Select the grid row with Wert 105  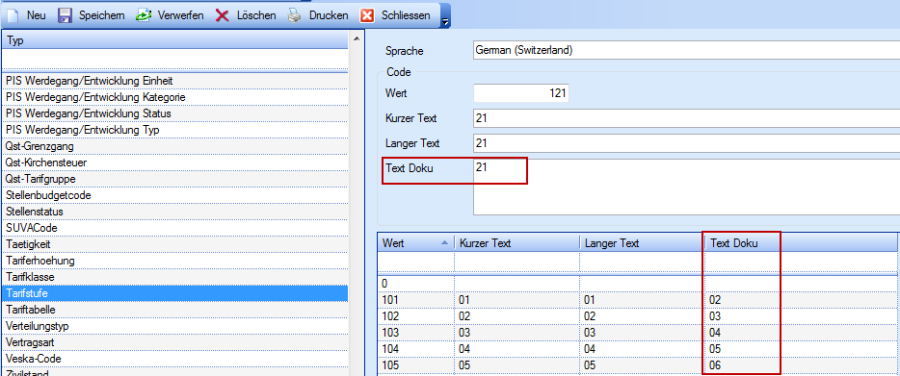637,365
